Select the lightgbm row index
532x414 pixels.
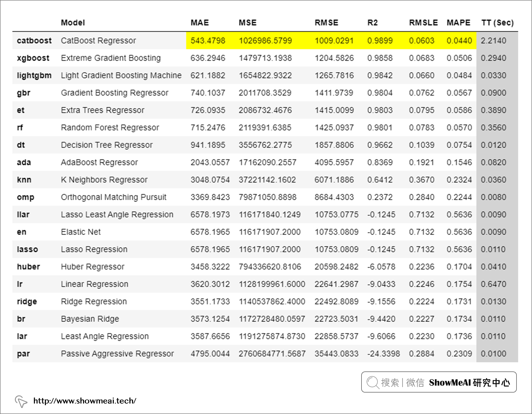(x=34, y=75)
